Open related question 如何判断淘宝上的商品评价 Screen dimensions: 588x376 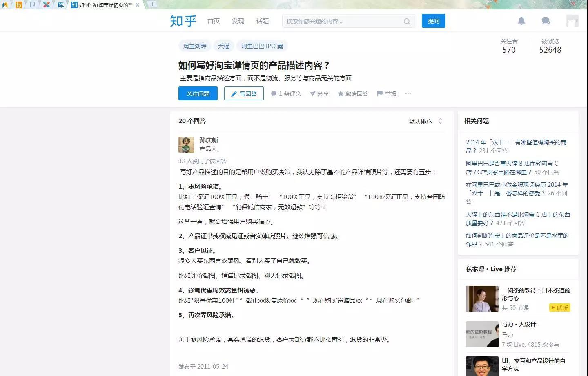pyautogui.click(x=517, y=240)
